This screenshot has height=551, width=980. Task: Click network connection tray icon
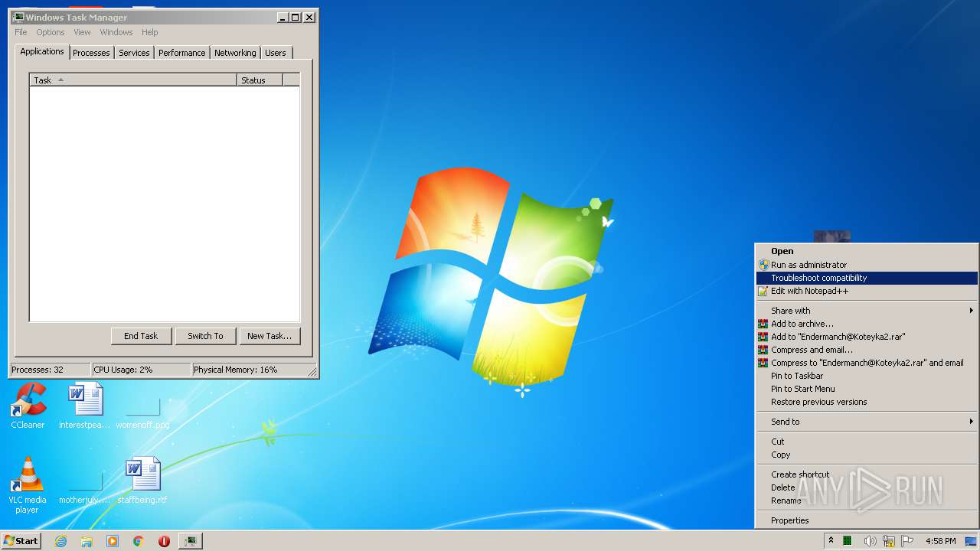[x=889, y=541]
